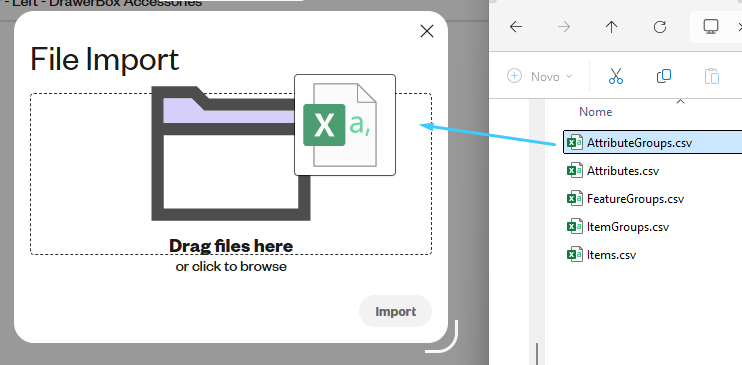Click the Copy icon in toolbar

click(x=664, y=76)
